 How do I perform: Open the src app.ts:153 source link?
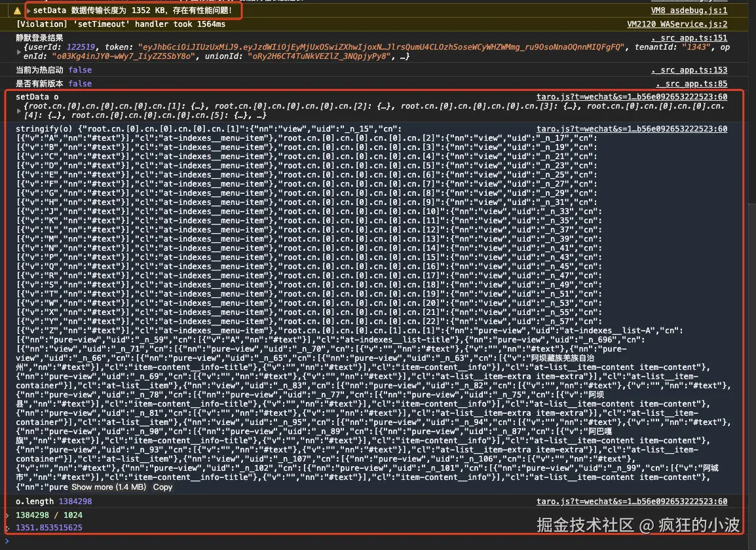tap(690, 70)
